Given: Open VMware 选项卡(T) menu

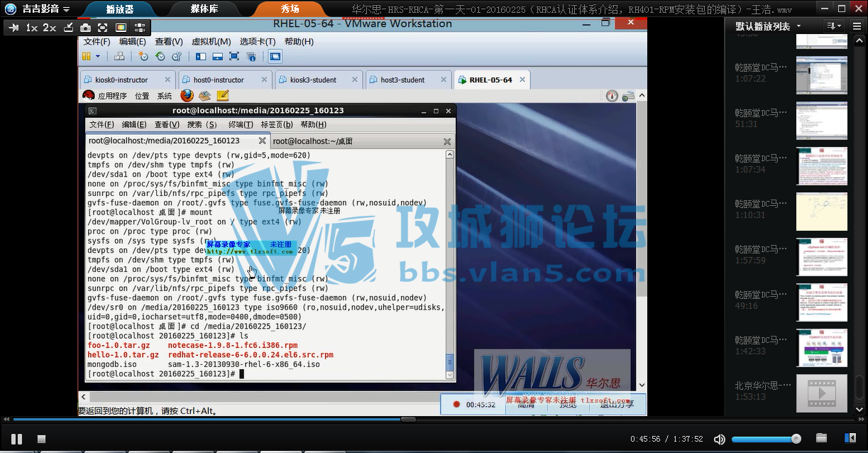Looking at the screenshot, I should (x=258, y=42).
